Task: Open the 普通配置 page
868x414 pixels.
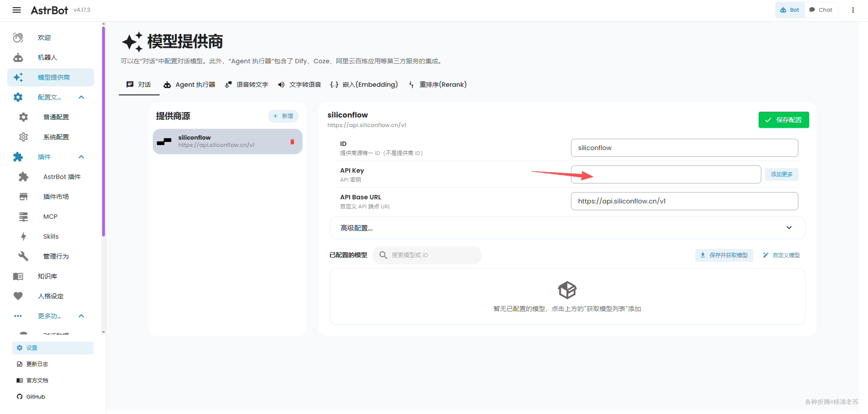Action: [x=51, y=117]
